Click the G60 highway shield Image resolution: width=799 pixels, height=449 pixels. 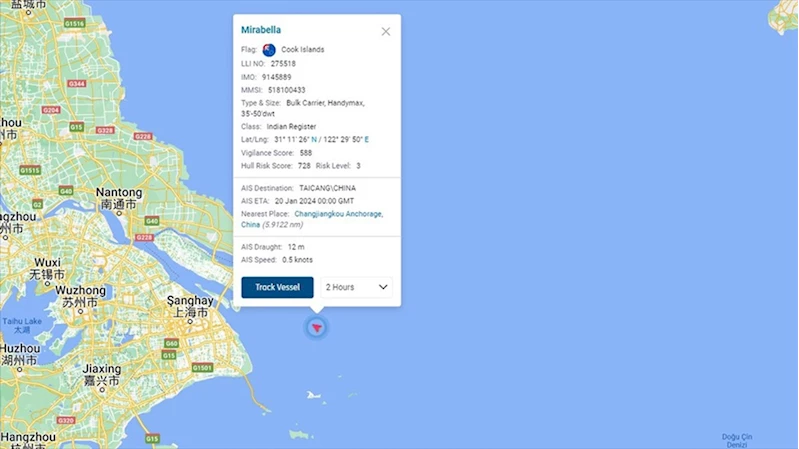click(x=171, y=343)
